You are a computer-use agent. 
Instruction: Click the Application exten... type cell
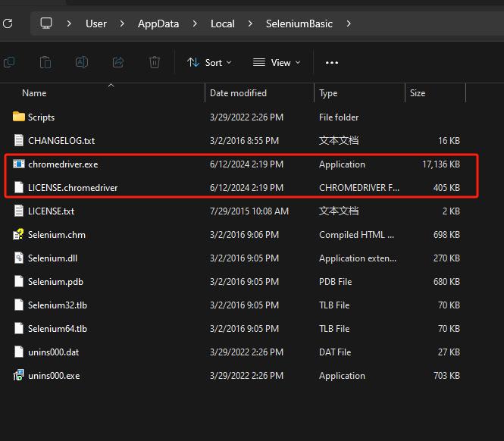coord(358,258)
